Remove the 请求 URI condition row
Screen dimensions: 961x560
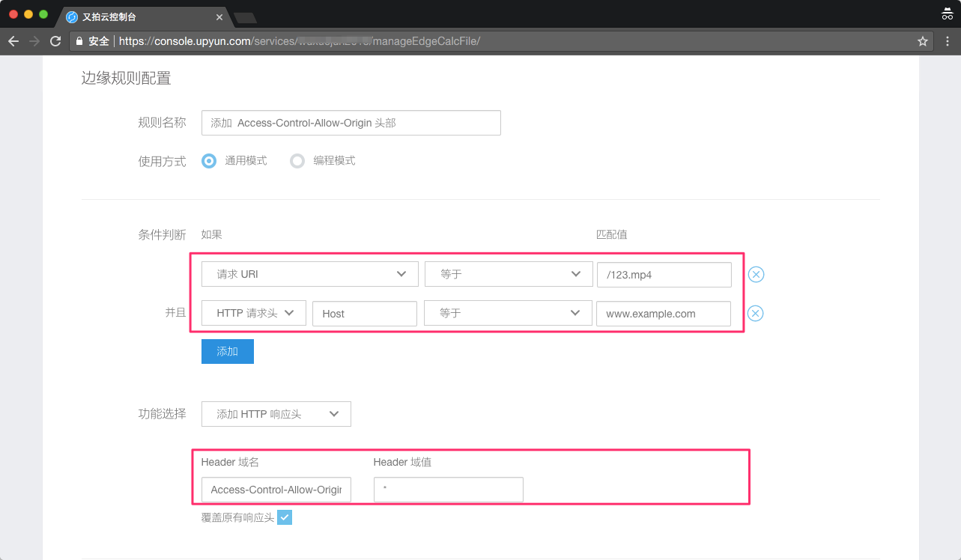point(756,275)
